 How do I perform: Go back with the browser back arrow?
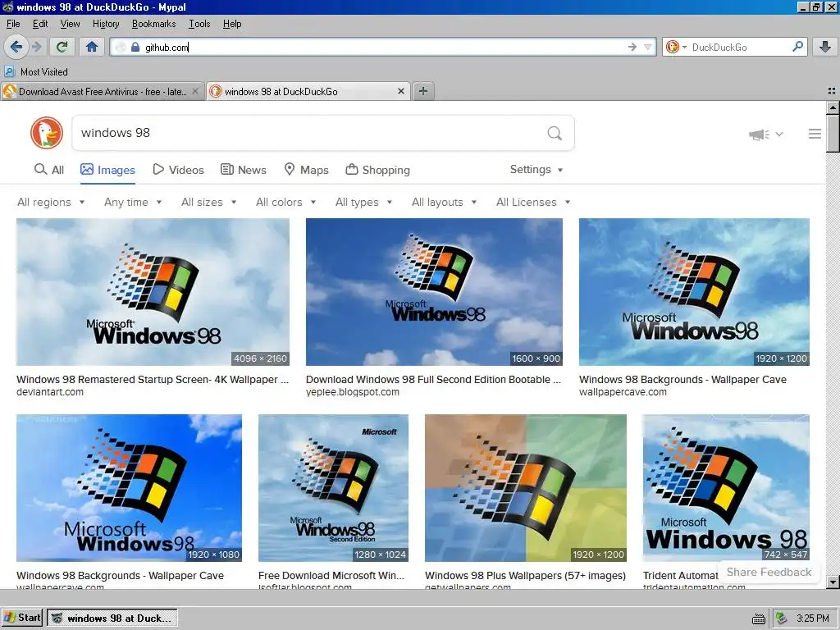point(16,47)
